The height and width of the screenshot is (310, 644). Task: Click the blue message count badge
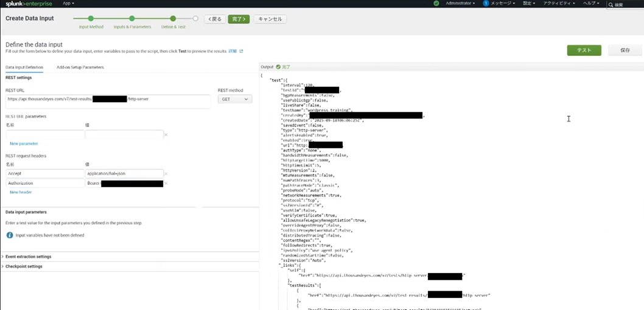coord(486,4)
